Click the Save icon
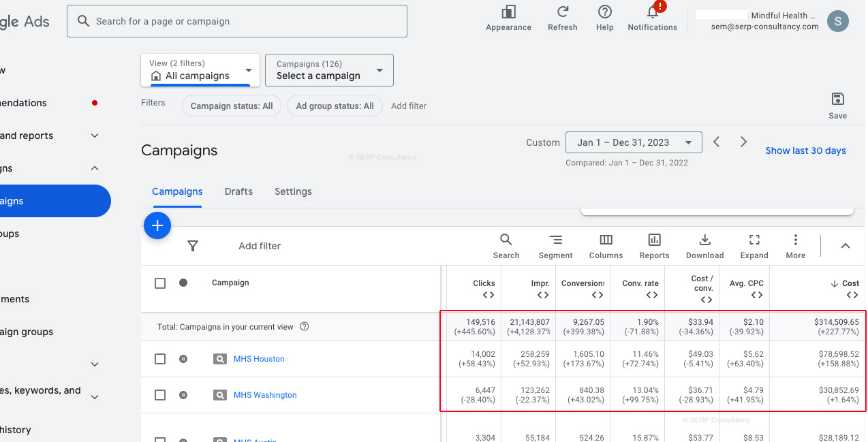 [x=837, y=99]
